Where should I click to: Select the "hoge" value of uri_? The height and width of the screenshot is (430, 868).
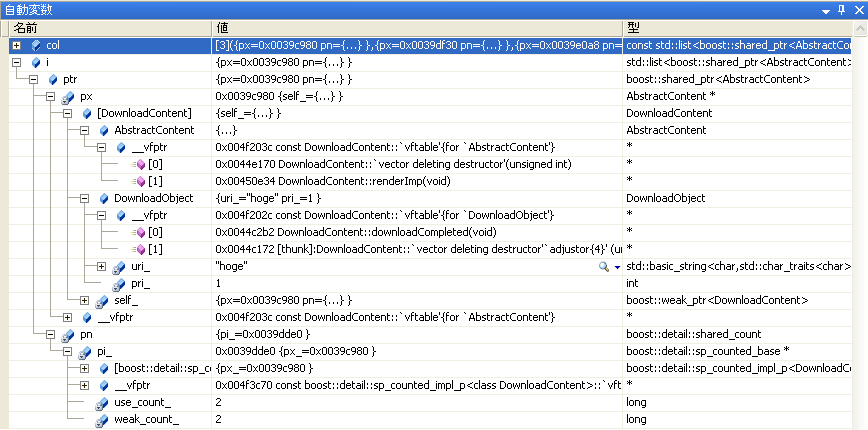(231, 267)
